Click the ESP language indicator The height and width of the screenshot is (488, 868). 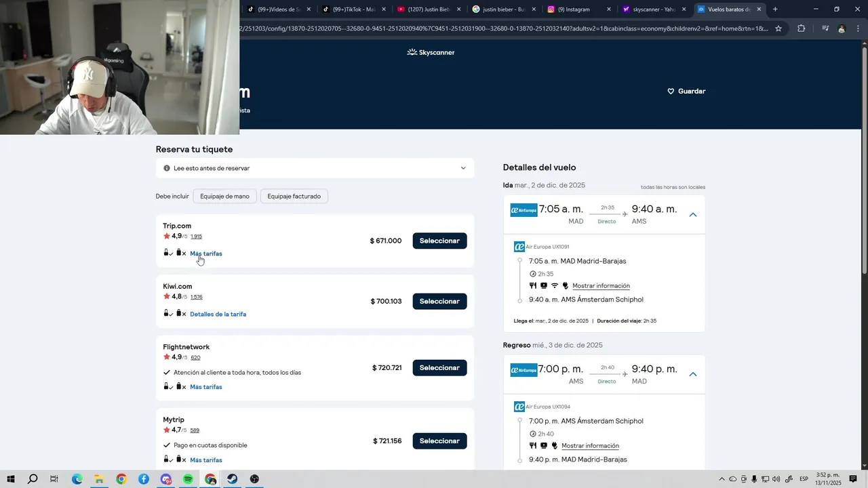[804, 479]
